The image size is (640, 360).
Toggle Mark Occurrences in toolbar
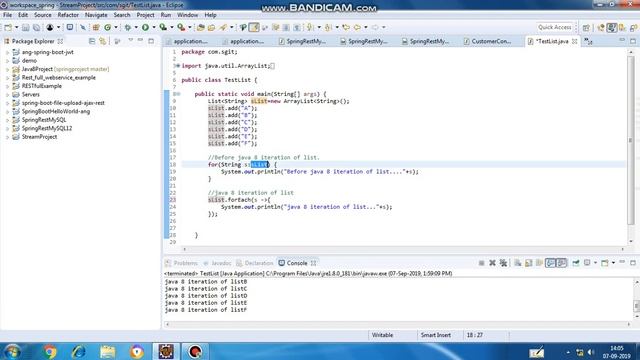pos(254,27)
